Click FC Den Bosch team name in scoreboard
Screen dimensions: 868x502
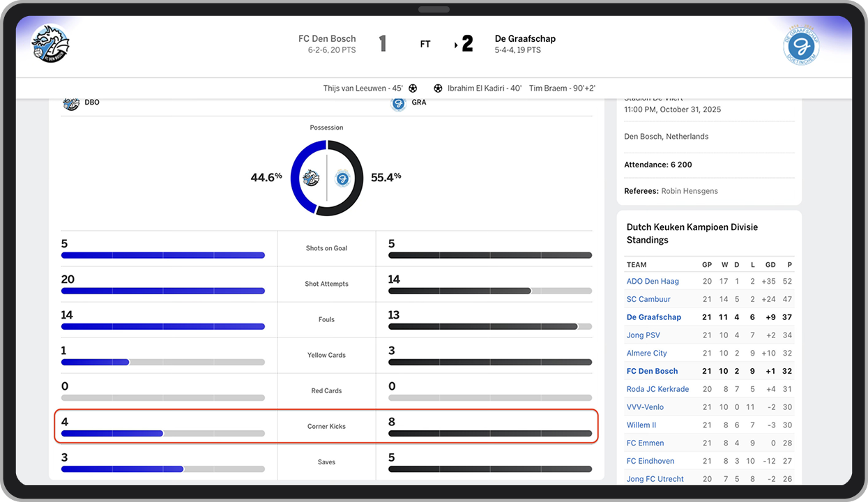click(x=327, y=39)
